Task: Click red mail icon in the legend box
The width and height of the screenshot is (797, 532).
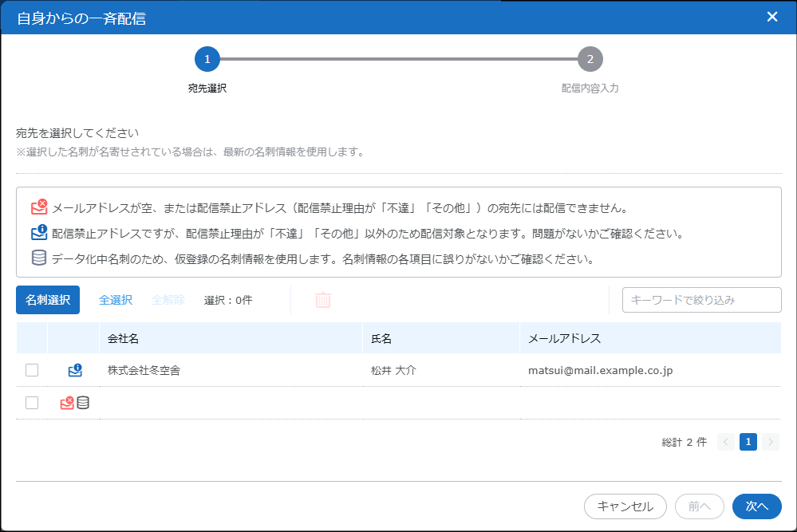Action: coord(39,208)
